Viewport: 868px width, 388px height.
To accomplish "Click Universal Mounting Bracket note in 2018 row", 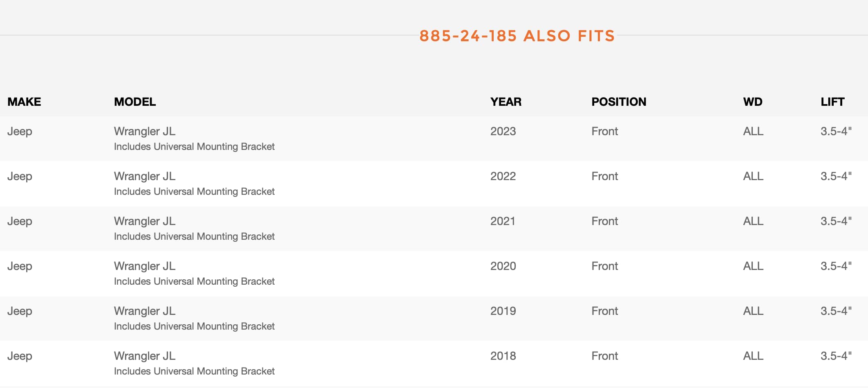I will tap(194, 371).
